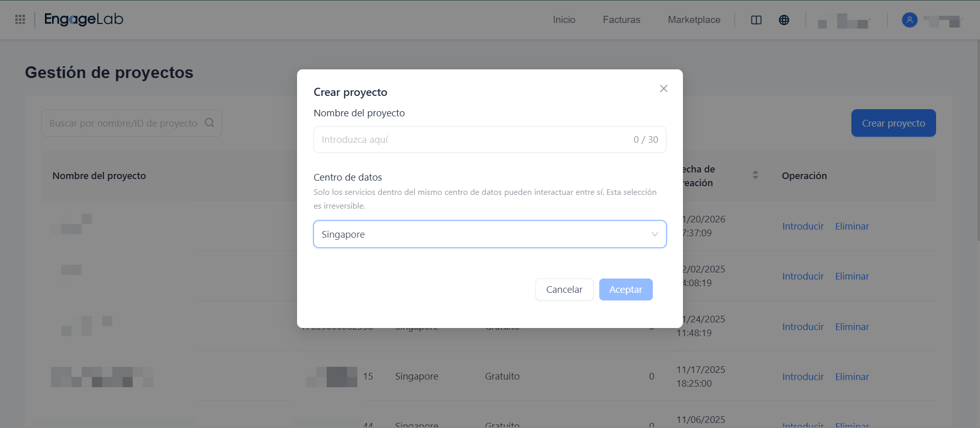
Task: Open Marketplace in top navigation
Action: [x=694, y=20]
